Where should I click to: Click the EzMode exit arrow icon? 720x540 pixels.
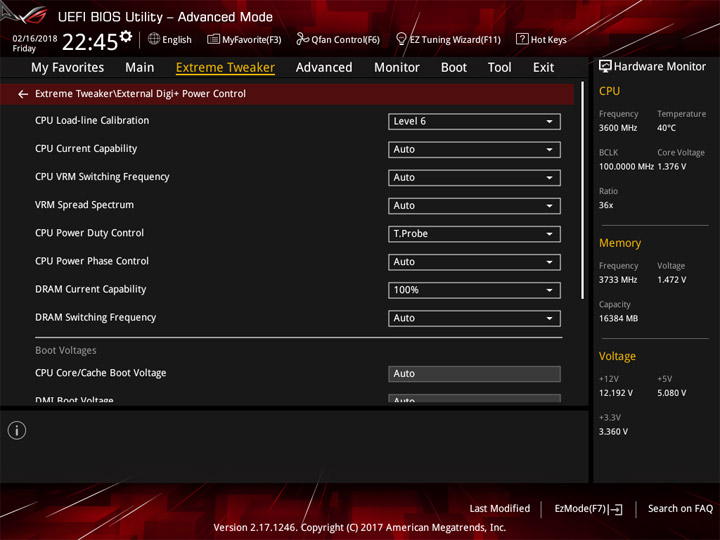point(616,509)
